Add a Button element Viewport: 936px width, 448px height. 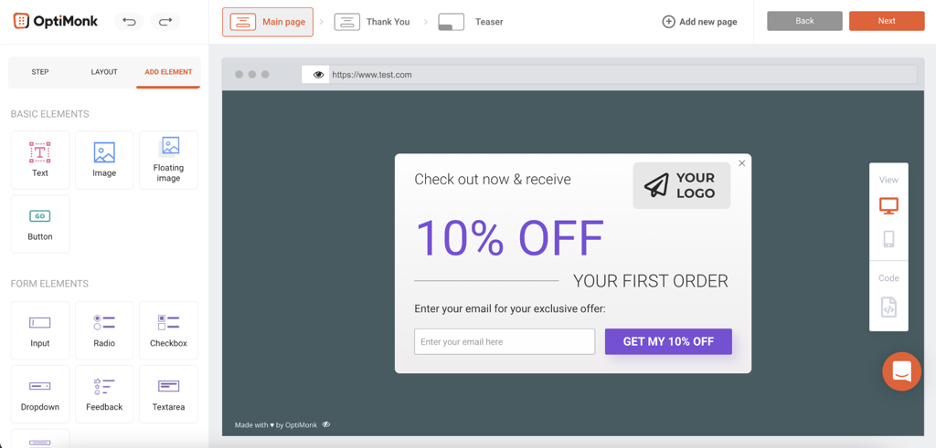pyautogui.click(x=40, y=224)
